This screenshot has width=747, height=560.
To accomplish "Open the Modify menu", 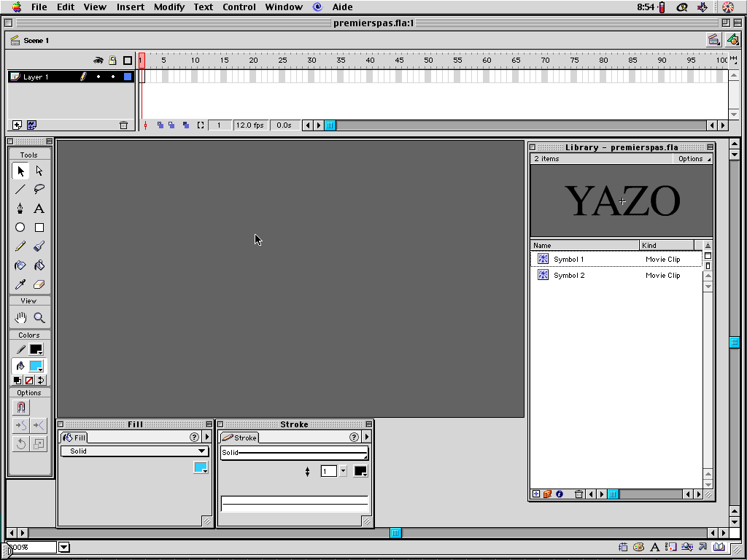I will click(x=169, y=7).
